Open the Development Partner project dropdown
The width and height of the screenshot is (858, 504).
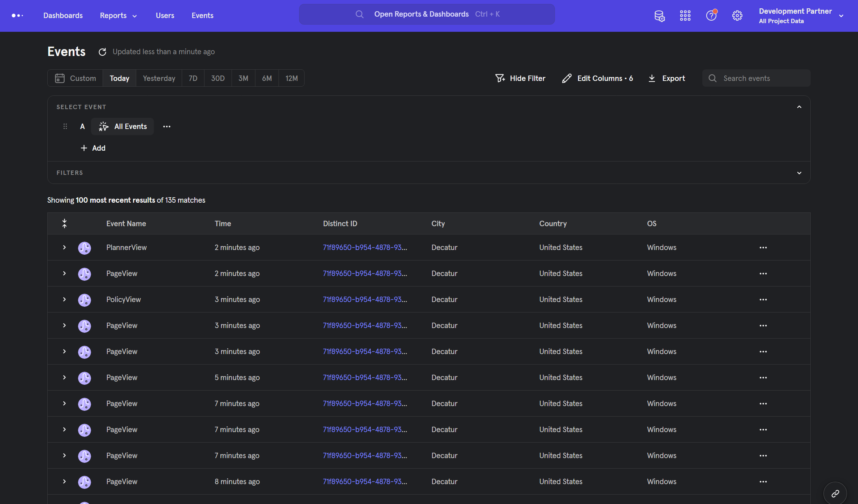pyautogui.click(x=801, y=16)
